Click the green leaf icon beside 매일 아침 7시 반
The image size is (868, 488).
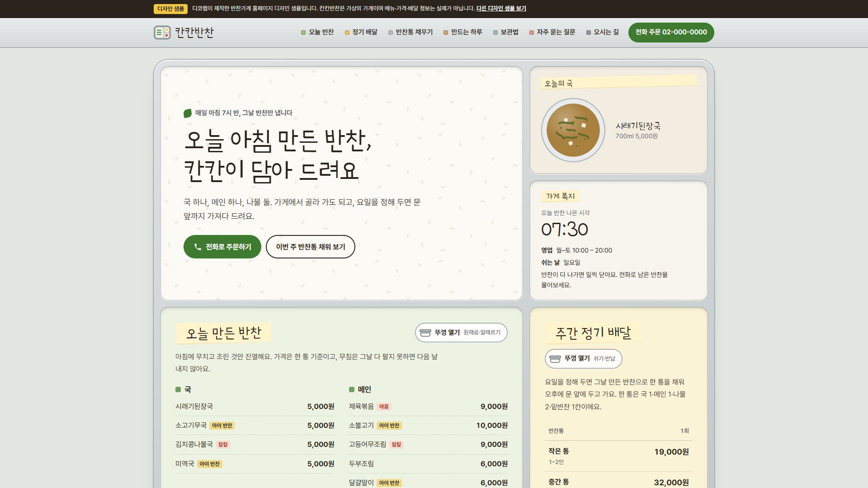point(188,113)
